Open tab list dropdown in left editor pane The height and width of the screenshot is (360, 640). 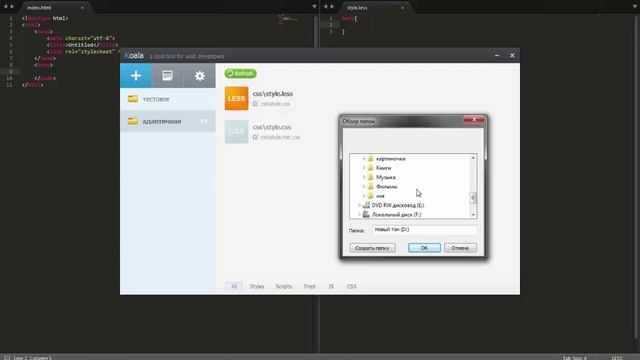[314, 7]
